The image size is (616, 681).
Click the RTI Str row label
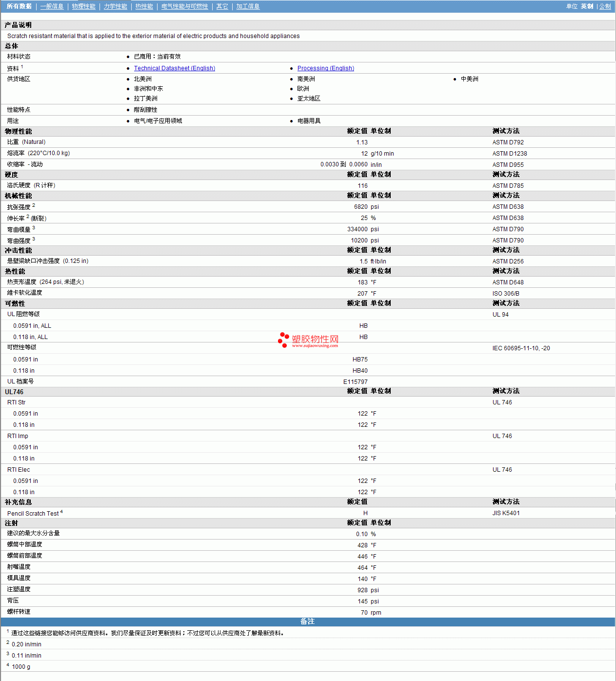click(x=17, y=402)
